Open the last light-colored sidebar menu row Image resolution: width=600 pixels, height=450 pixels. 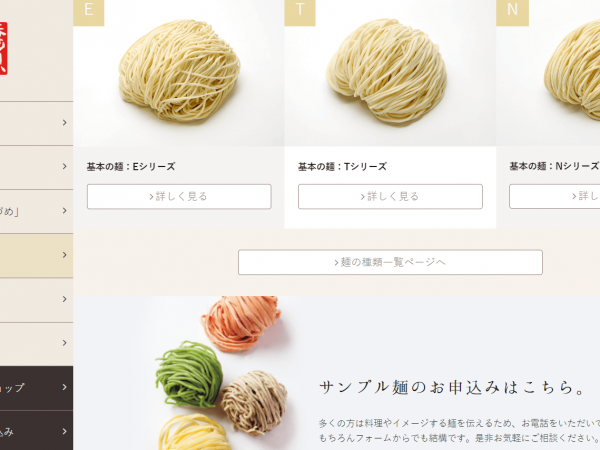36,344
